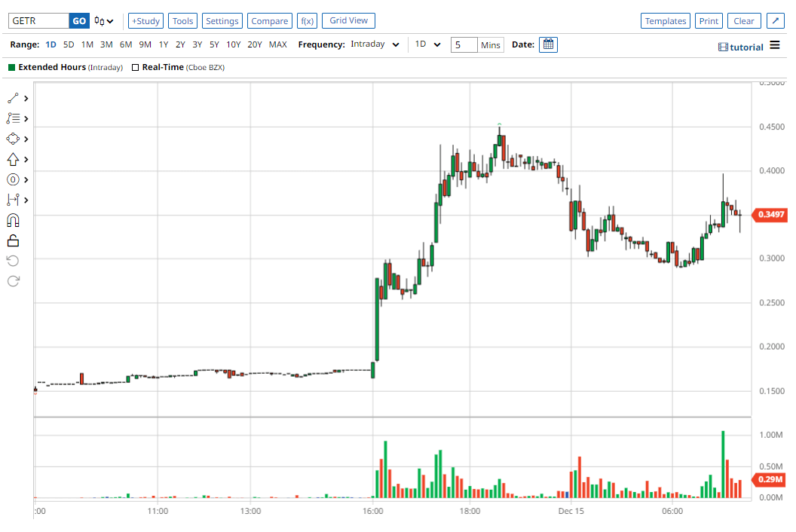Expand the shapes tool options chevron
The image size is (796, 532).
[x=26, y=139]
